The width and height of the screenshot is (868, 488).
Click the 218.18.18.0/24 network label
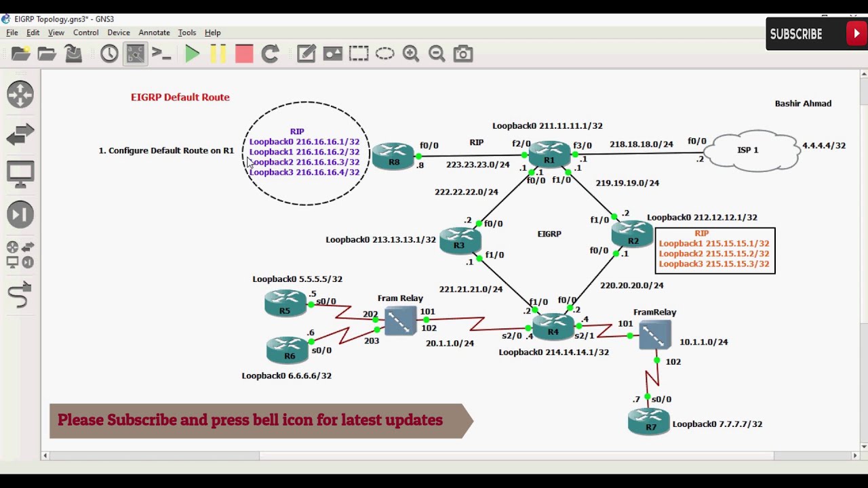[642, 144]
